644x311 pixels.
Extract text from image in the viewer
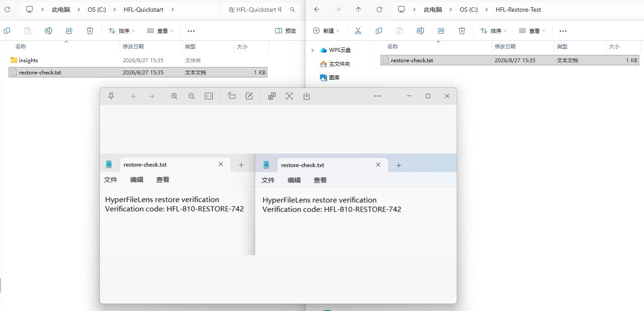pos(289,96)
